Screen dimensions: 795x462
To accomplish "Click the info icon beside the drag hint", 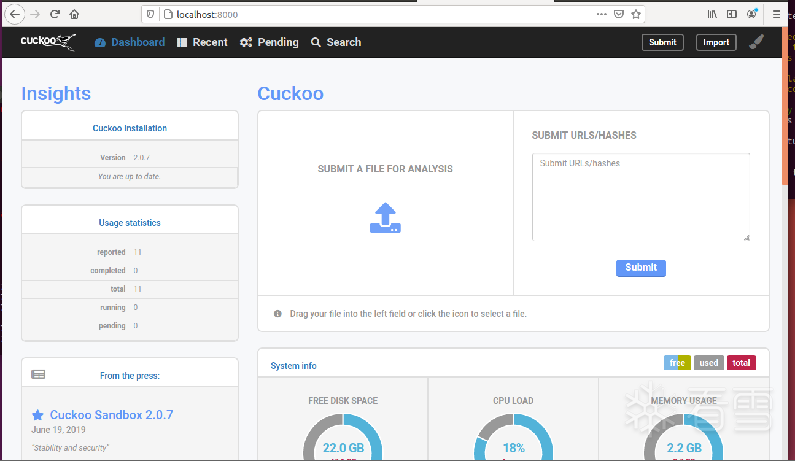I will point(277,313).
